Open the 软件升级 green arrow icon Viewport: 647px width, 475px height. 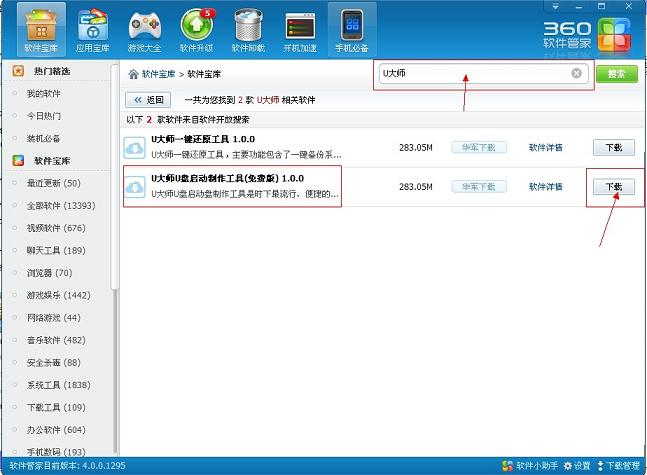[196, 30]
